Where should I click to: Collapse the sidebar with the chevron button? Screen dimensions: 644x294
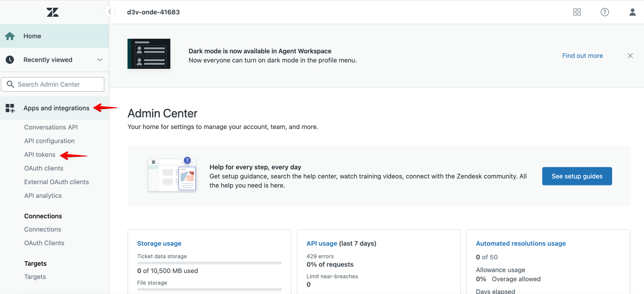[x=110, y=12]
